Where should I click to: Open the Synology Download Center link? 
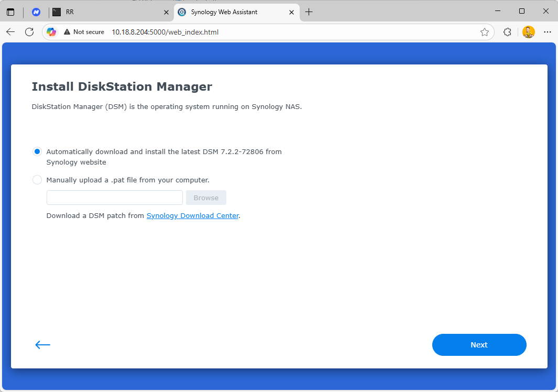click(x=192, y=216)
